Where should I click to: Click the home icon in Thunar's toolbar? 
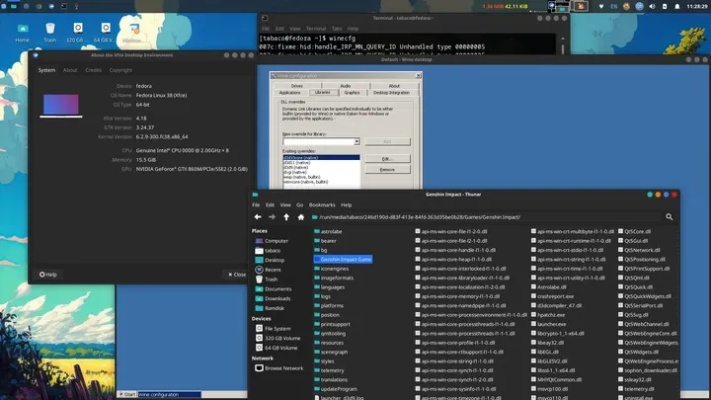(x=301, y=217)
